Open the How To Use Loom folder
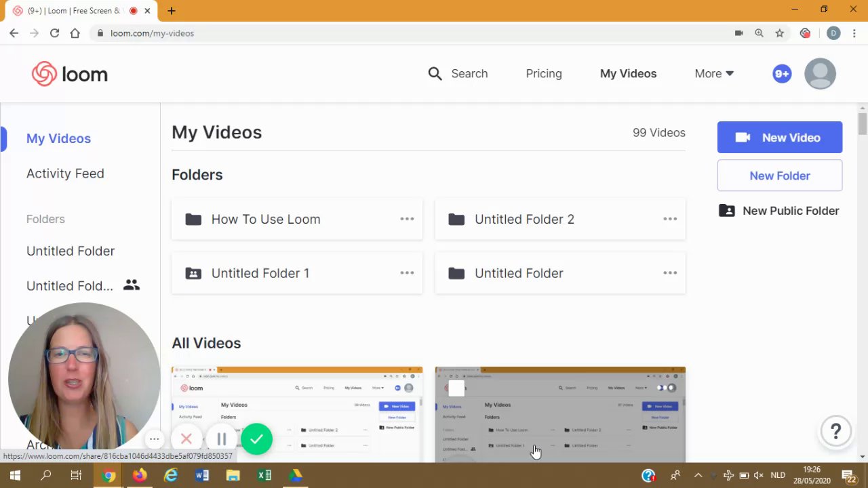The height and width of the screenshot is (488, 868). 297,219
